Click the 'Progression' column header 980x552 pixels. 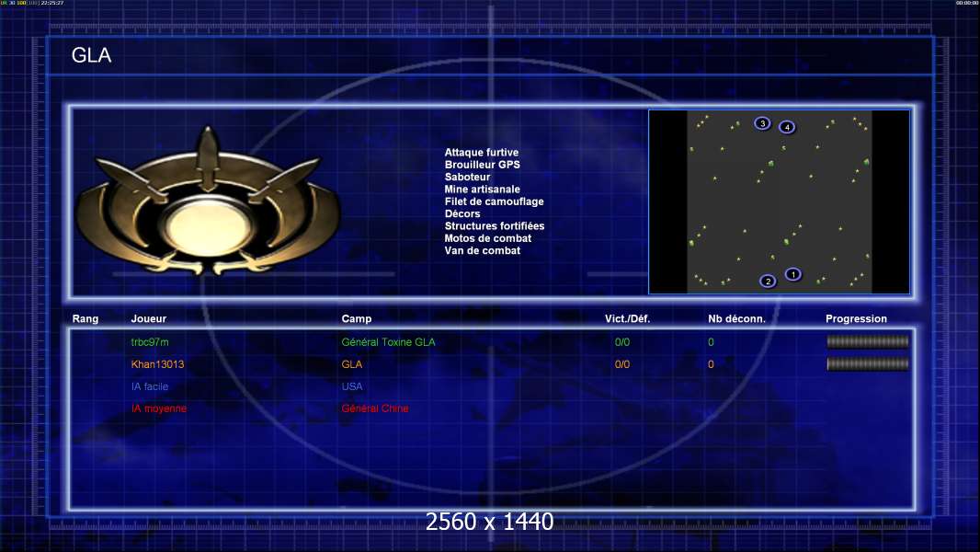[856, 319]
